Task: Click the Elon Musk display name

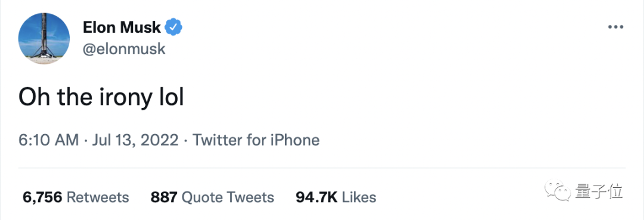Action: coord(122,27)
